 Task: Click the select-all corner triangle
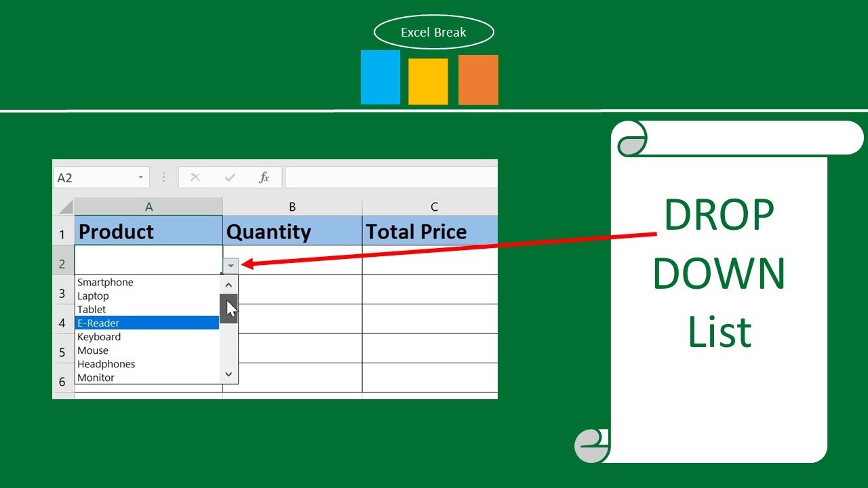tap(64, 207)
